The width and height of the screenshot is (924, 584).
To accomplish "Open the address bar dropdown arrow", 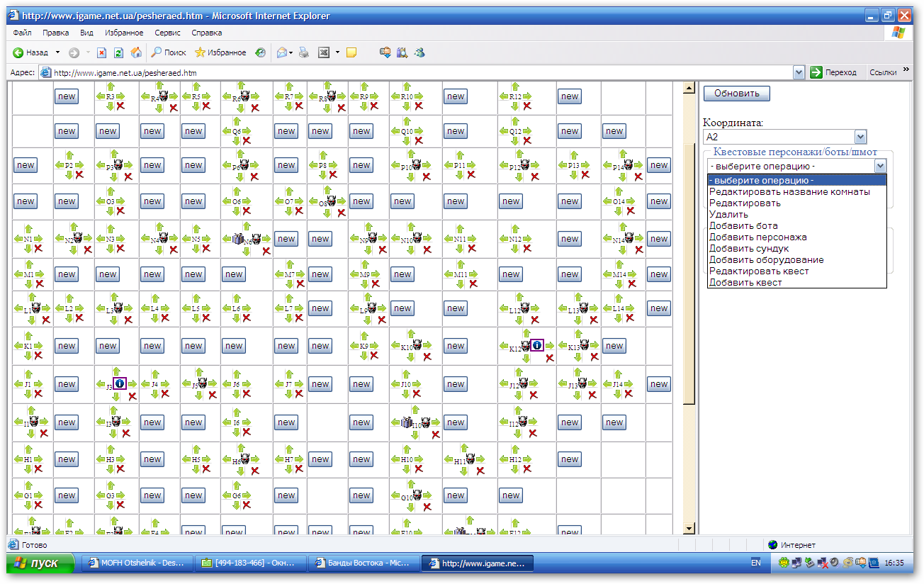I will [799, 72].
